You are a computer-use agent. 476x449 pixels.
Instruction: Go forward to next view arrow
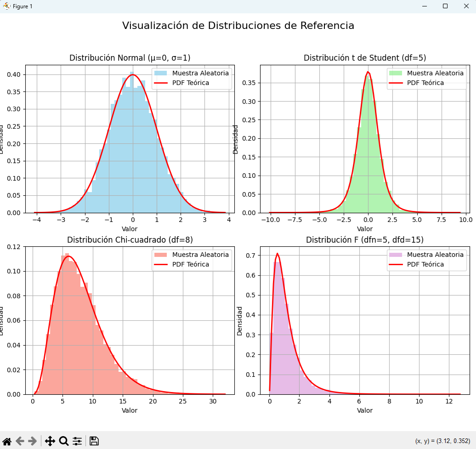click(x=32, y=441)
